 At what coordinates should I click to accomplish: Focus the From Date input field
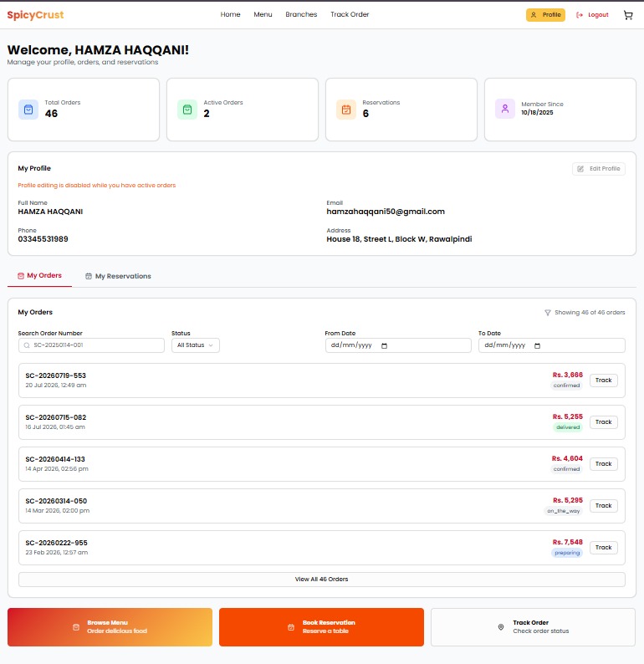398,345
